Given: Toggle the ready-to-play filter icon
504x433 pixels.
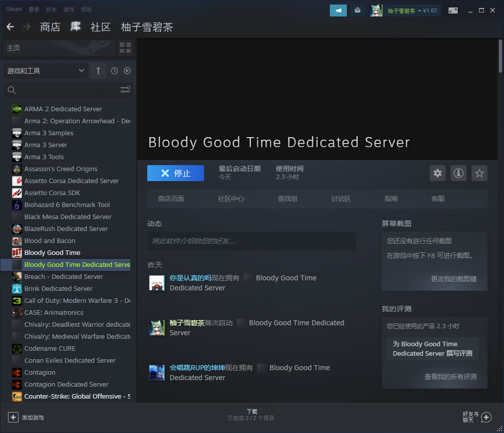Looking at the screenshot, I should click(x=127, y=70).
